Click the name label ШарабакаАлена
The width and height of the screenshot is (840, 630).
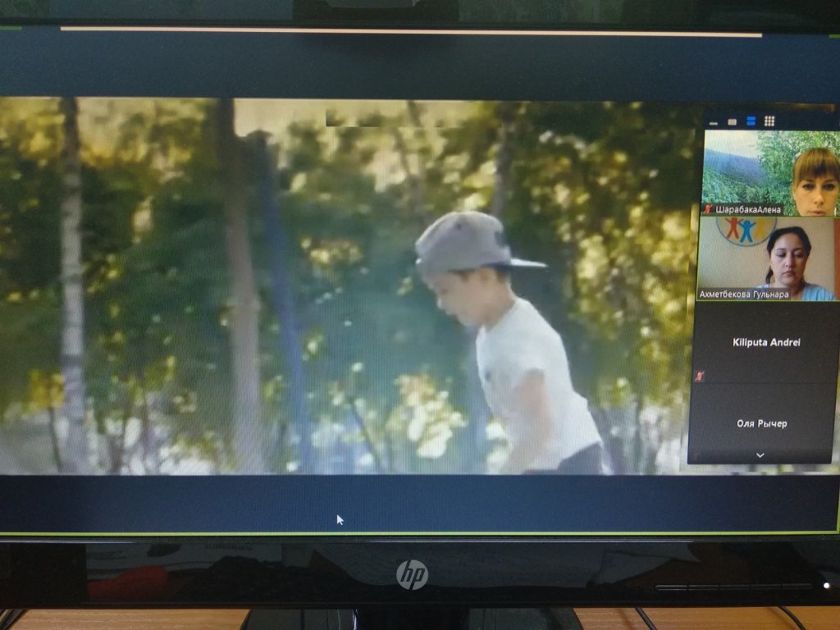(748, 209)
